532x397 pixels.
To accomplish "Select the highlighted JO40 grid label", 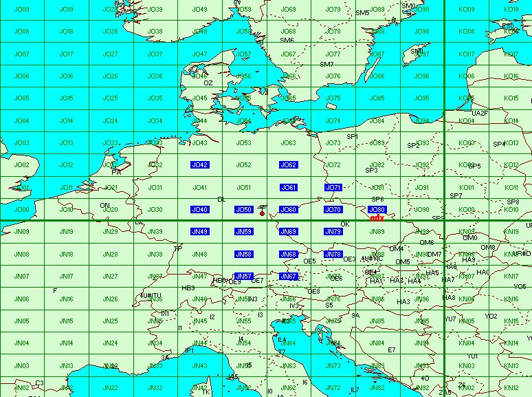I will point(200,210).
